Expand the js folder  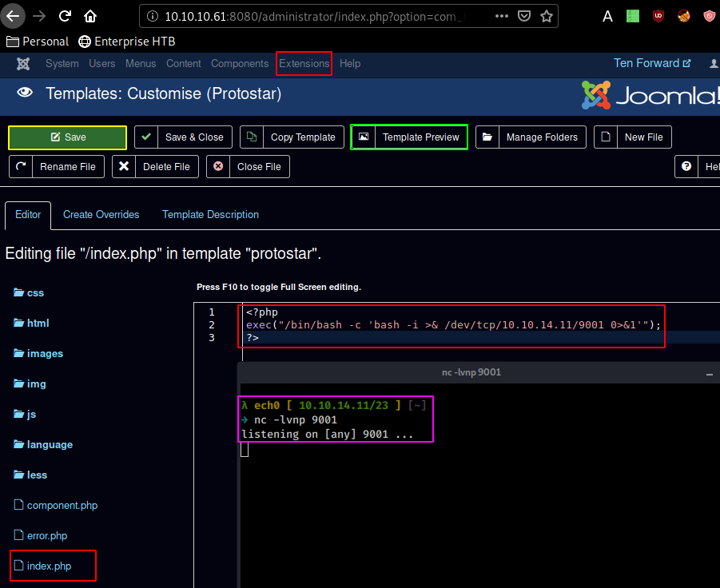(x=25, y=414)
